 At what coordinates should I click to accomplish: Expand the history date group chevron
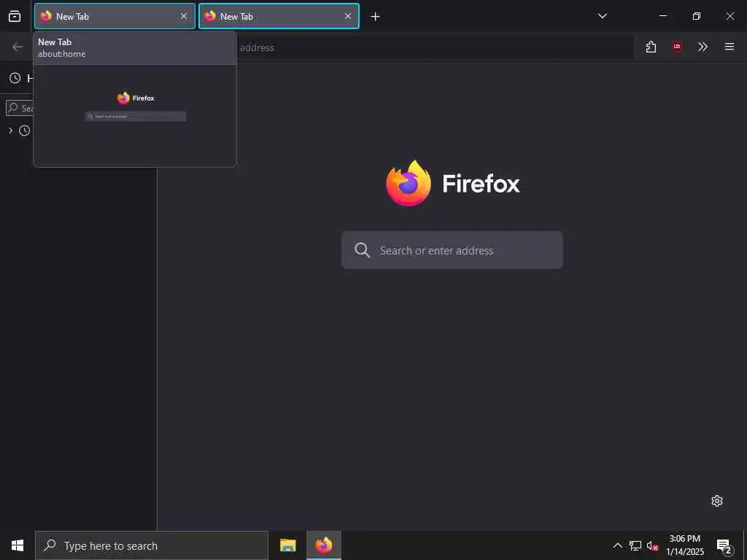pyautogui.click(x=10, y=131)
